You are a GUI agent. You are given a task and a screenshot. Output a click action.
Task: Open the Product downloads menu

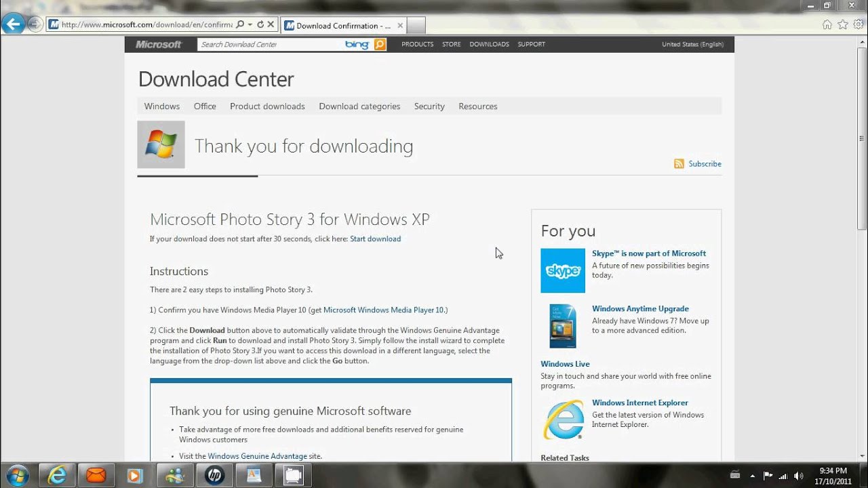tap(267, 106)
